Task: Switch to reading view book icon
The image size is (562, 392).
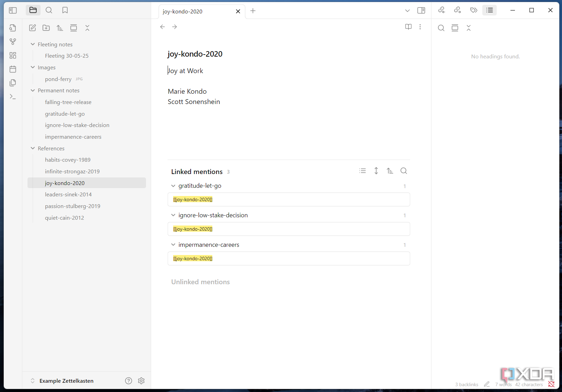Action: tap(408, 27)
